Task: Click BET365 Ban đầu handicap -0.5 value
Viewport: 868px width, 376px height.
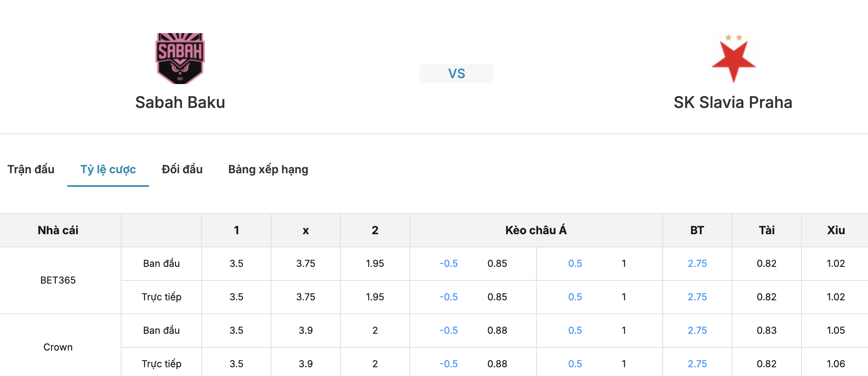Action: [x=448, y=264]
